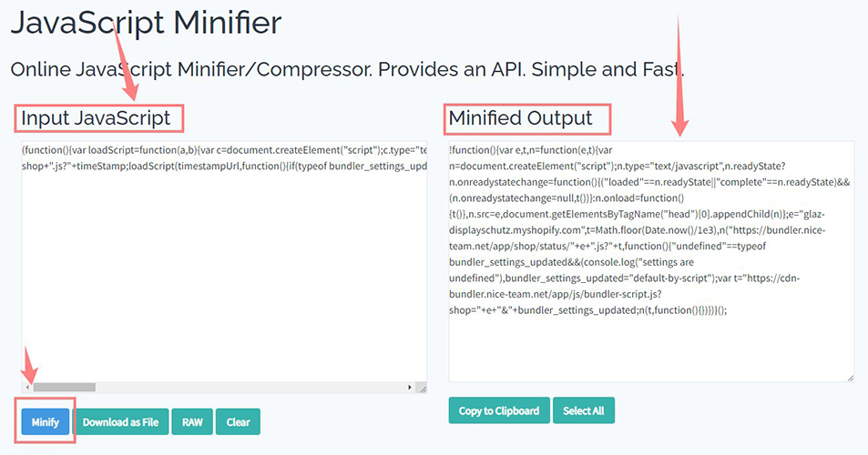Click the resize grip of the input textarea
Screen dimensions: 868x455
coord(422,388)
